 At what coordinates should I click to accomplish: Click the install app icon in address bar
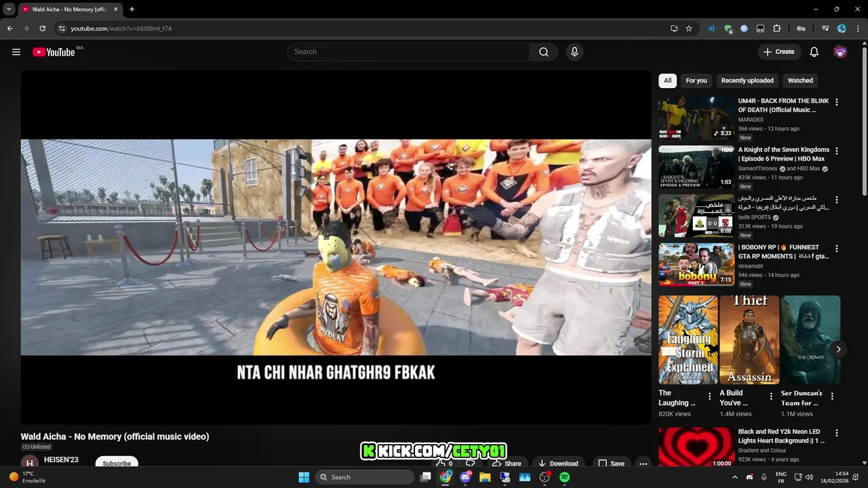(674, 28)
